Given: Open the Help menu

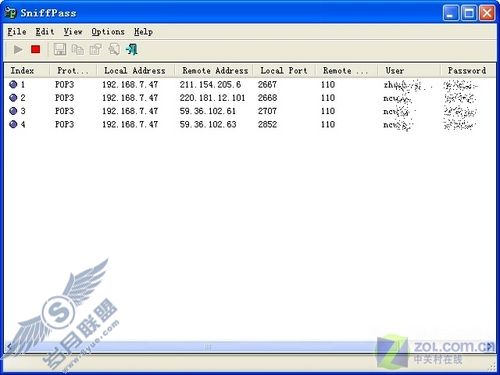Looking at the screenshot, I should click(143, 32).
